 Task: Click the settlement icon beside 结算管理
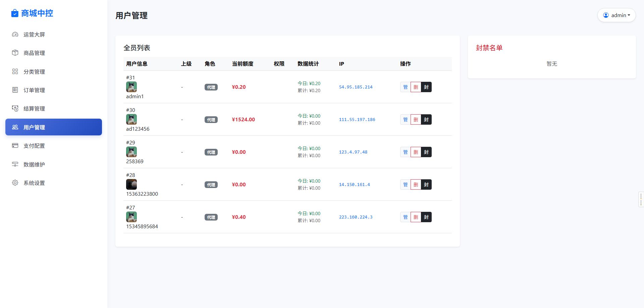15,108
